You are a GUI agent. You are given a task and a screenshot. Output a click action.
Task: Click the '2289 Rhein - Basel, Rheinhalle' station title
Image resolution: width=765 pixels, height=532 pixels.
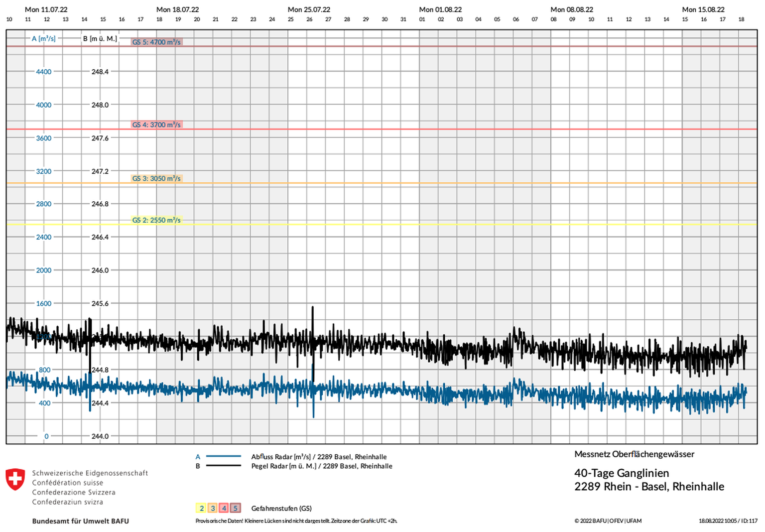coord(649,487)
